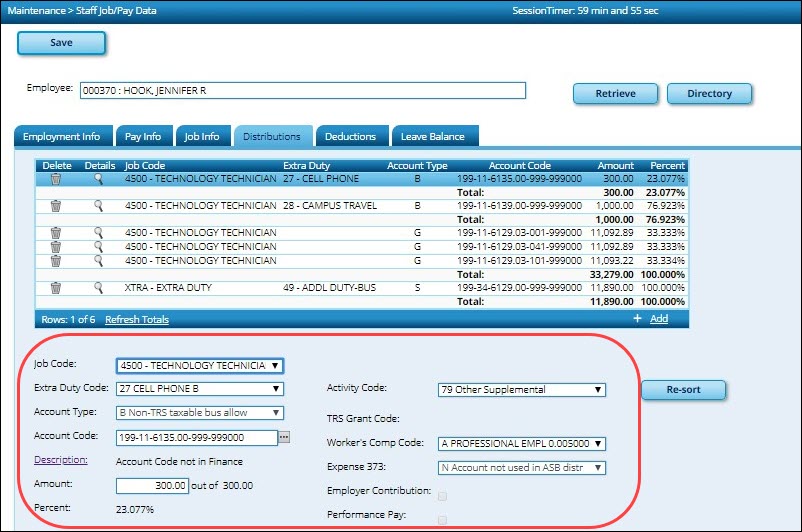Open the Account Type dropdown
Image resolution: width=802 pixels, height=532 pixels.
[200, 412]
